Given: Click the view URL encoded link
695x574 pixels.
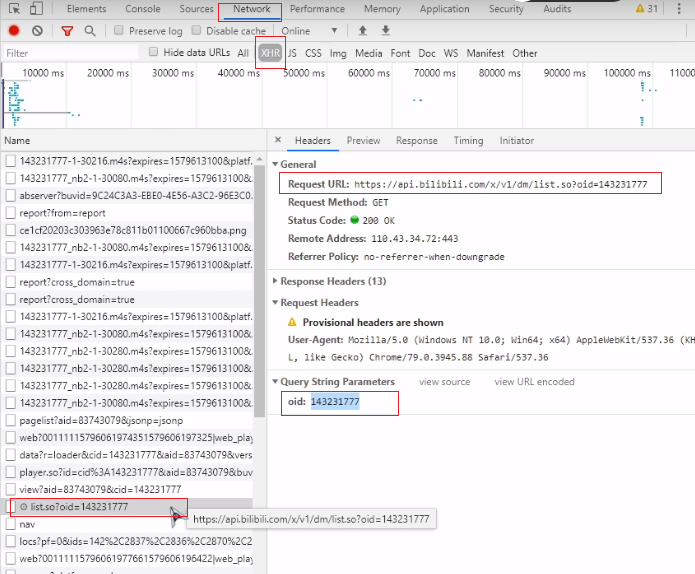Looking at the screenshot, I should point(534,382).
